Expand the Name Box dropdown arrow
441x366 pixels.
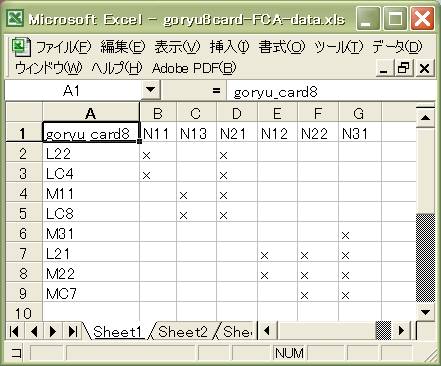pyautogui.click(x=150, y=90)
